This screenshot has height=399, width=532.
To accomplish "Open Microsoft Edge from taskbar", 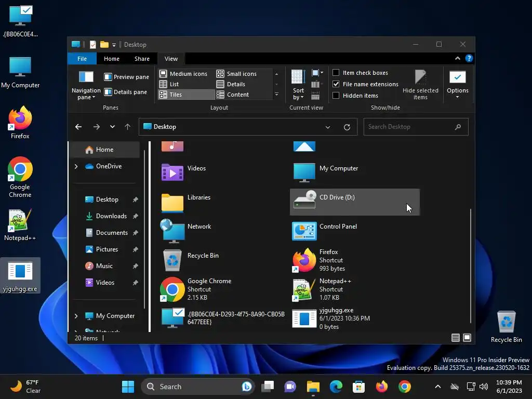I will click(336, 387).
